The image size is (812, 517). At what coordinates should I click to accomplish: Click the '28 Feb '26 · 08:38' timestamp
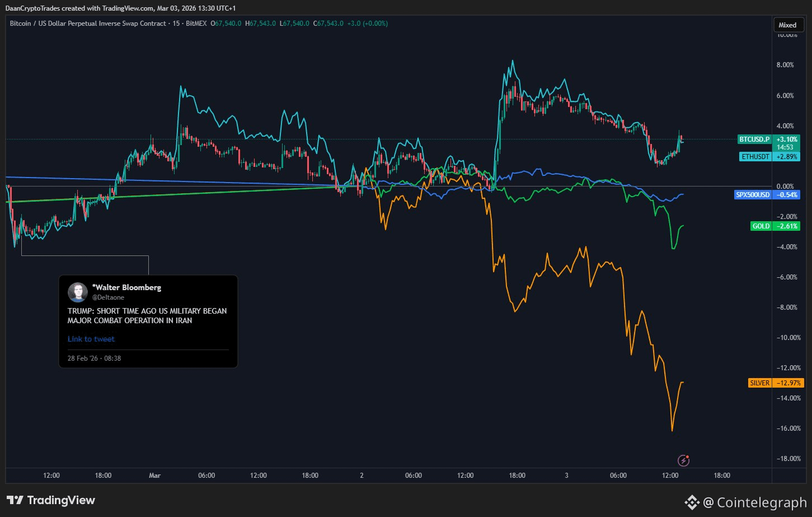point(94,358)
